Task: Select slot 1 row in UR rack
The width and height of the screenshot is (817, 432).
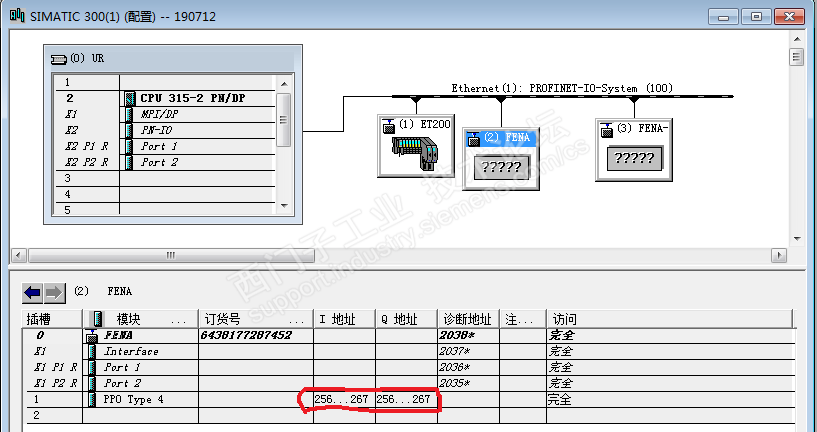Action: point(164,82)
